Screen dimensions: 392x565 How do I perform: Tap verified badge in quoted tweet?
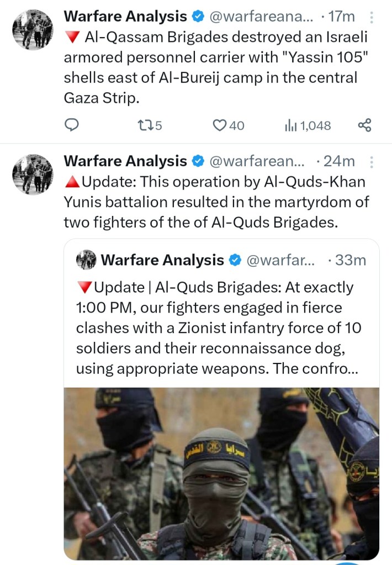click(234, 260)
